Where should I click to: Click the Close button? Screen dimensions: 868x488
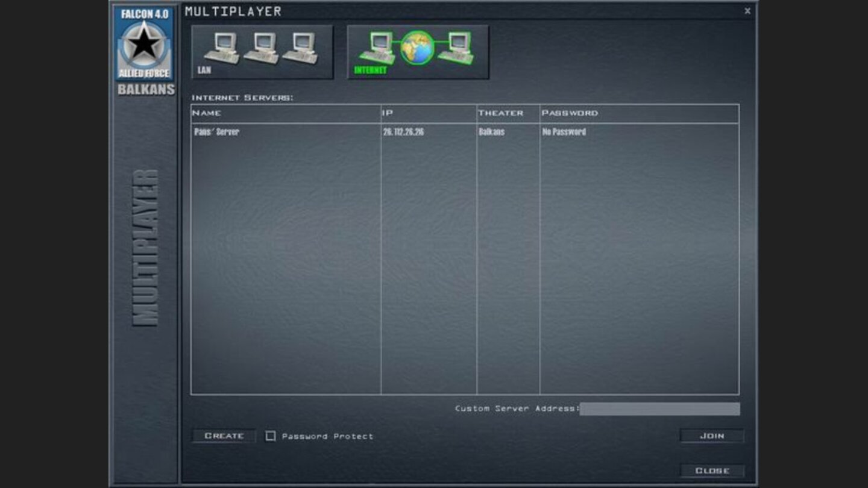pyautogui.click(x=712, y=471)
